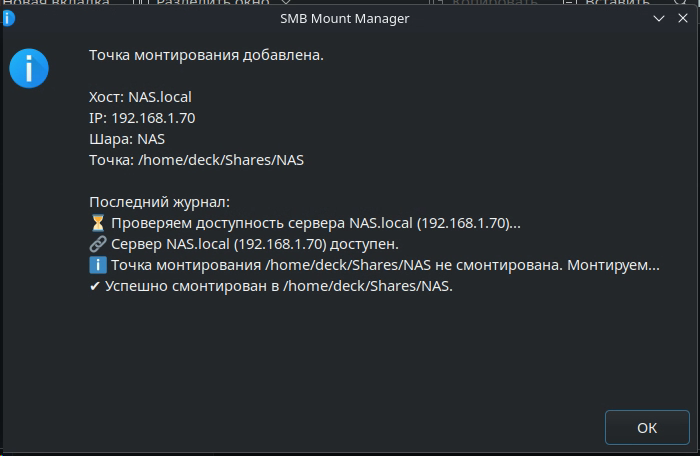This screenshot has width=700, height=456.
Task: Minimize dialog using the title bar chevron
Action: (x=659, y=18)
